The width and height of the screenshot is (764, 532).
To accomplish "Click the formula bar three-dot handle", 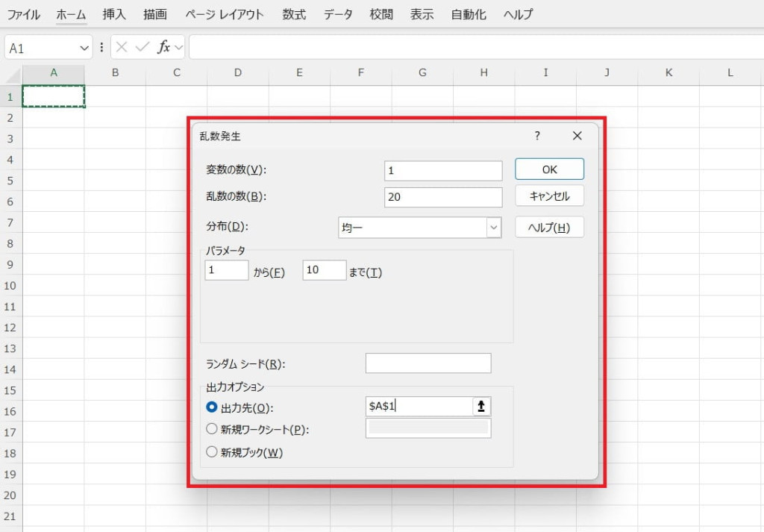I will [x=101, y=47].
